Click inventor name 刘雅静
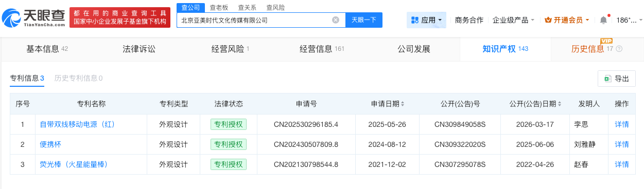This screenshot has width=644, height=189. [585, 144]
